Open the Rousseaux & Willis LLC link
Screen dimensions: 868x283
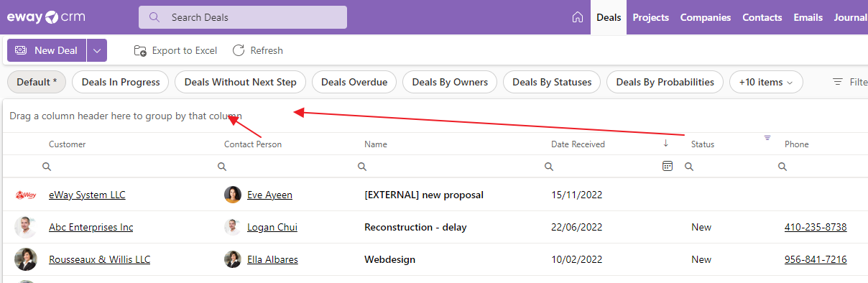point(99,259)
